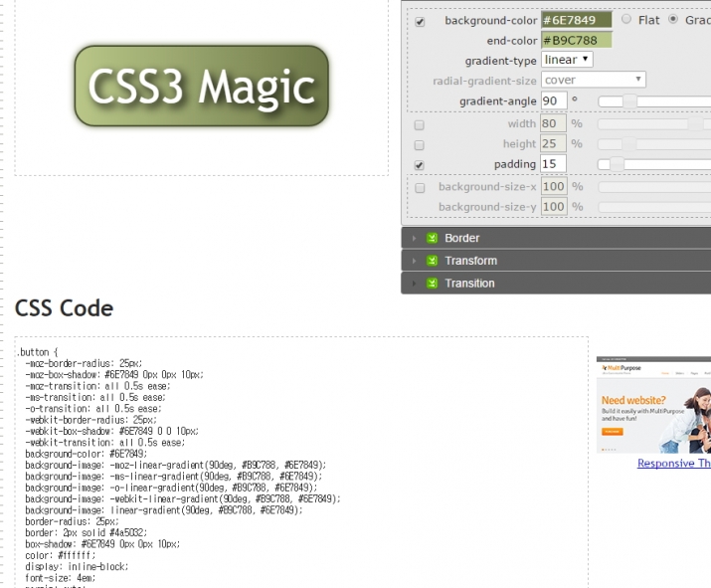Click the '-o-transition: all 0.5s ease;' line
Screen dimensions: 711x588
tap(93, 408)
